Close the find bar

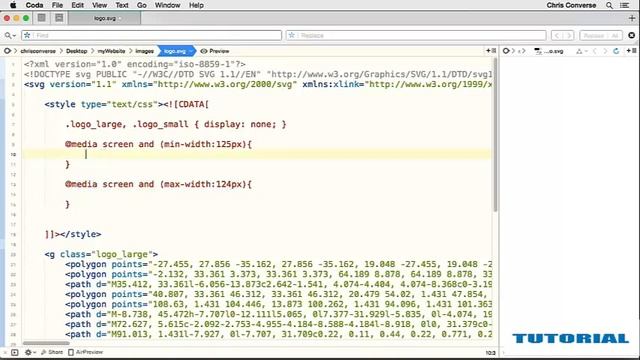631,36
